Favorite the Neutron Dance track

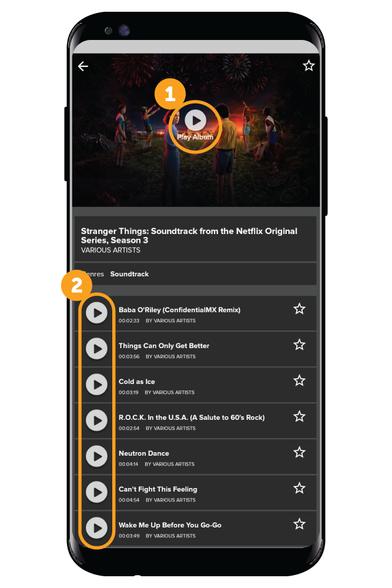point(299,452)
